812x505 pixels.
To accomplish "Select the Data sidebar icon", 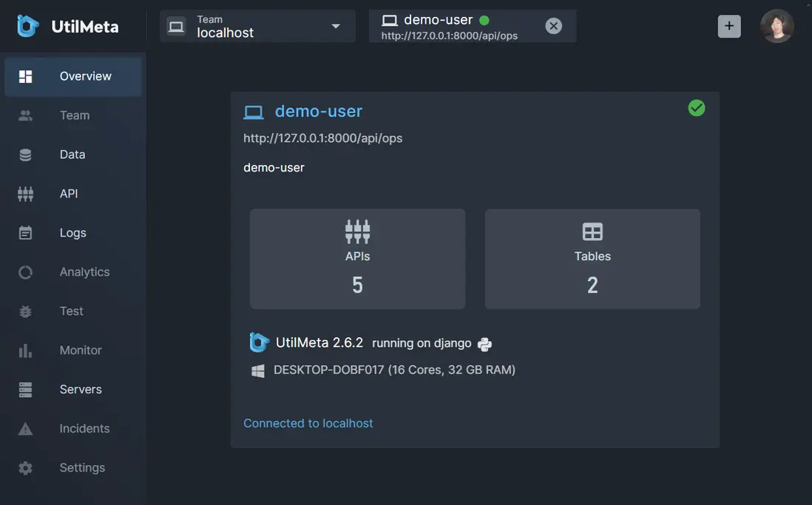I will click(x=24, y=154).
